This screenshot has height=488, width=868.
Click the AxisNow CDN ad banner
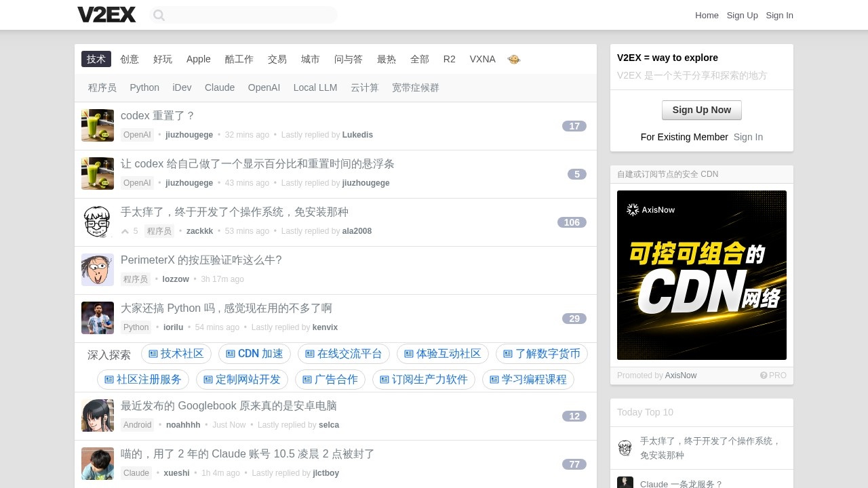point(702,275)
